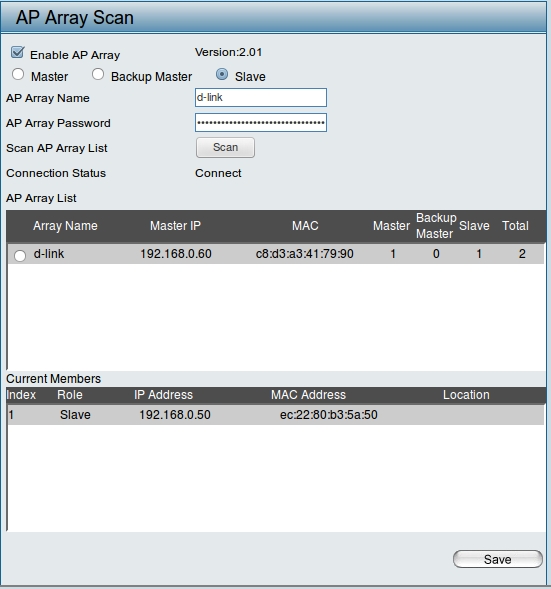Click the d-link row Master IP 192.168.0.60

click(x=176, y=254)
